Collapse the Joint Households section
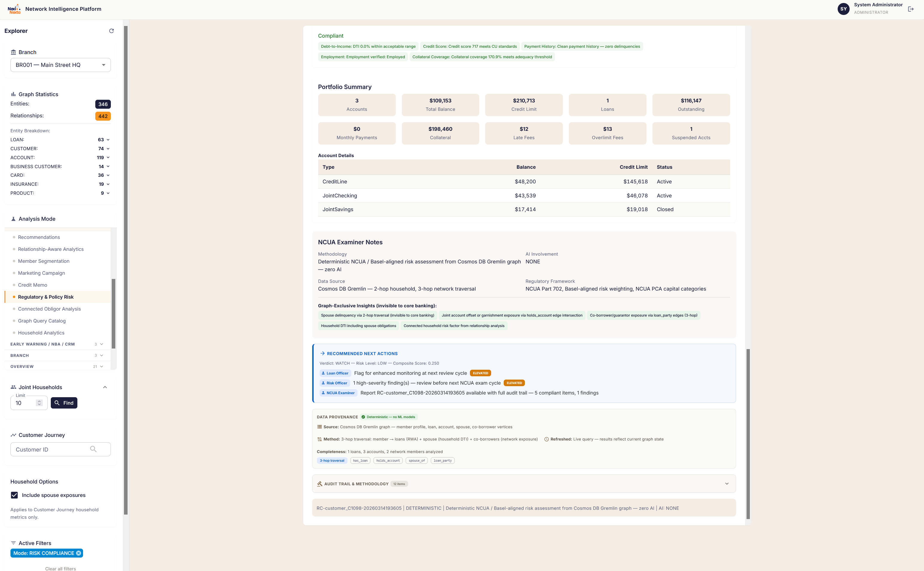The height and width of the screenshot is (571, 924). pos(105,387)
